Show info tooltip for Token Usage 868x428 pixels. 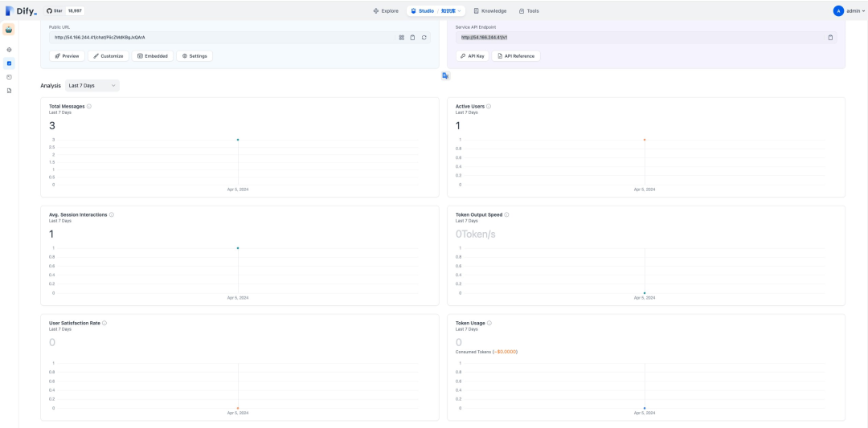click(489, 323)
